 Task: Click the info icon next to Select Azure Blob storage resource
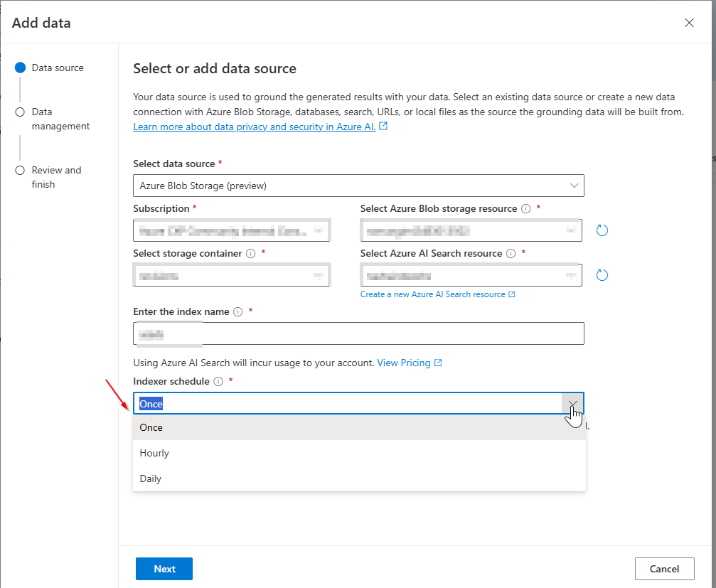(524, 208)
